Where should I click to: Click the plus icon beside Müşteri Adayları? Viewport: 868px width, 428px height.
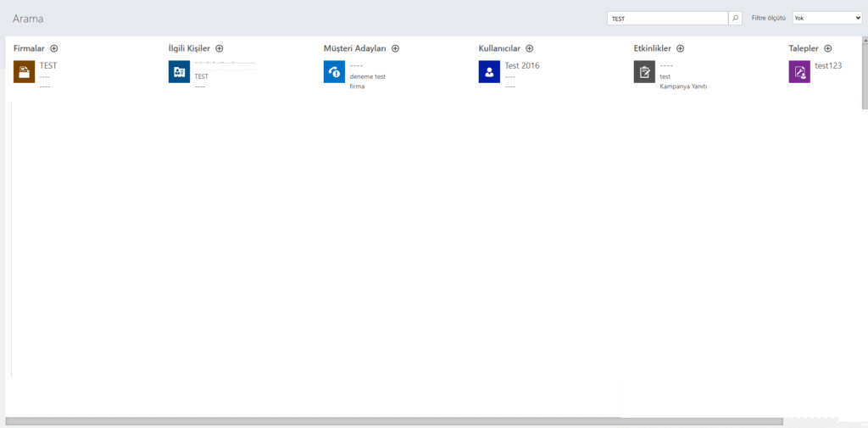395,48
